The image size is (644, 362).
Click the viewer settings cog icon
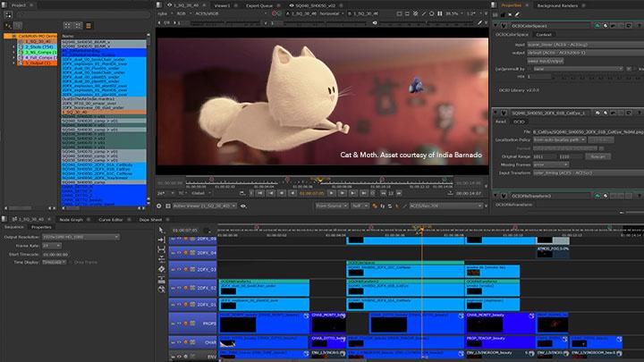[x=159, y=206]
